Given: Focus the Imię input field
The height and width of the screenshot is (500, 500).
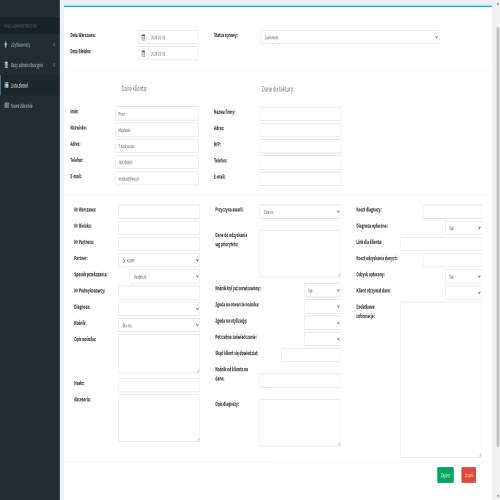Looking at the screenshot, I should (157, 114).
